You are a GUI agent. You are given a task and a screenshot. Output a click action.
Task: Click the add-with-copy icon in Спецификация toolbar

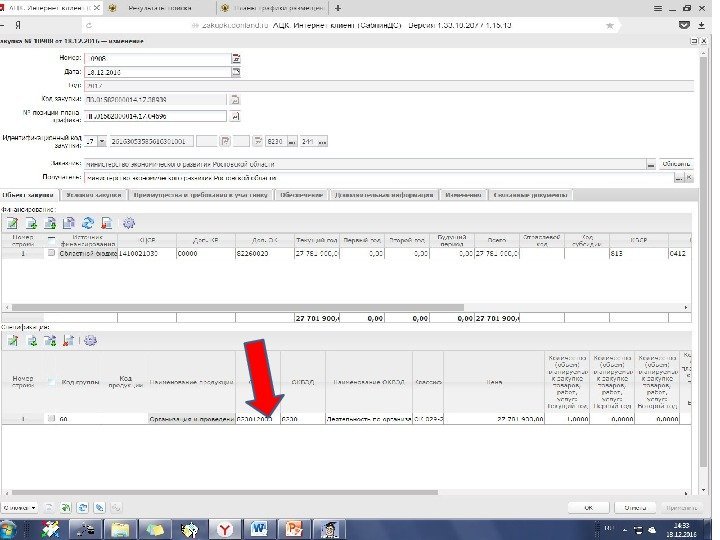(50, 341)
